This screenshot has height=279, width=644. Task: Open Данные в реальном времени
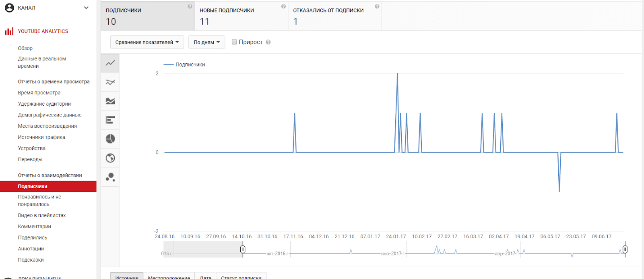pyautogui.click(x=42, y=62)
